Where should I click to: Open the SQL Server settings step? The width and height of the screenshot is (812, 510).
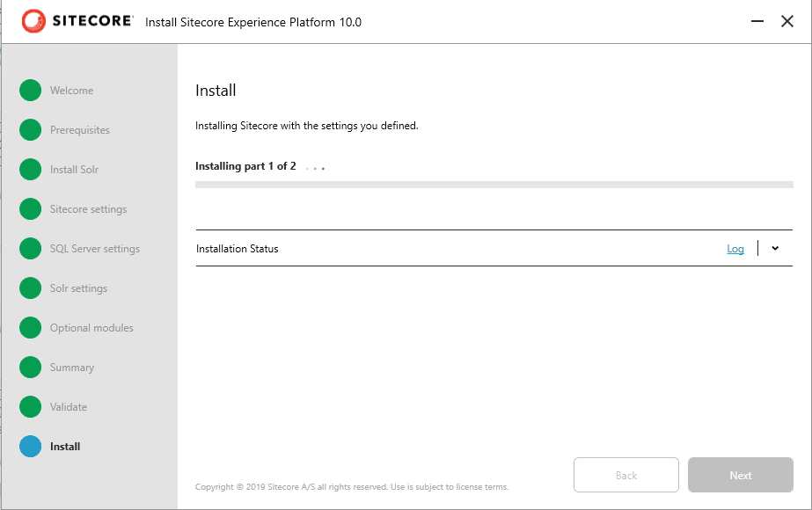95,249
